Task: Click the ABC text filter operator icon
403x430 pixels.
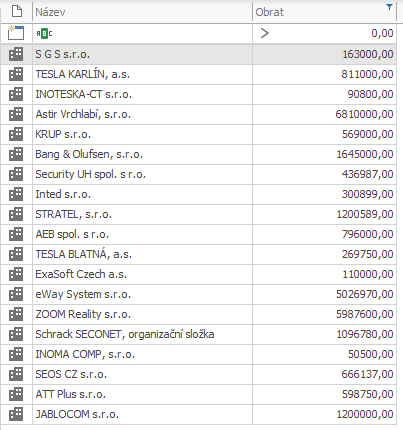Action: pos(44,33)
